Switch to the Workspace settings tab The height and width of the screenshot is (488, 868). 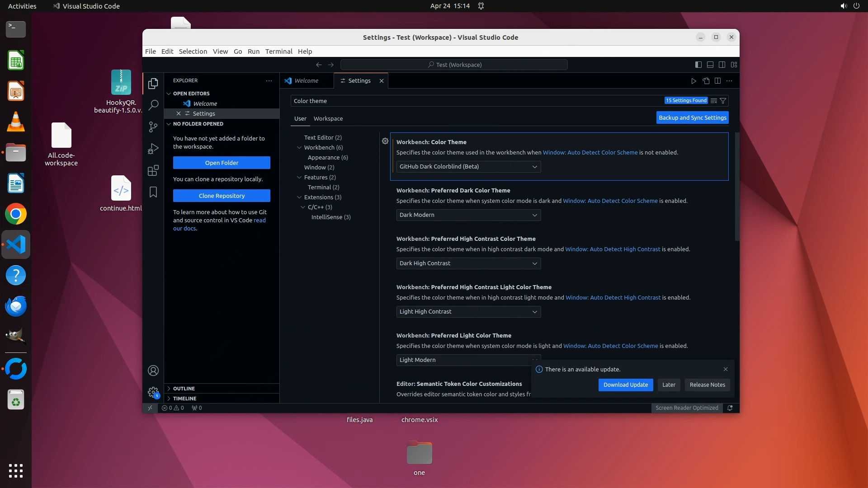pos(328,118)
